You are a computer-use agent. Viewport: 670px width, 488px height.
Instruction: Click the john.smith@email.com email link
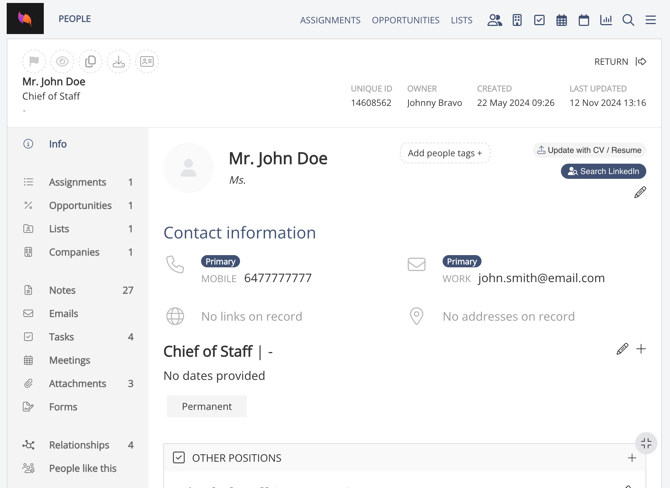click(x=541, y=278)
